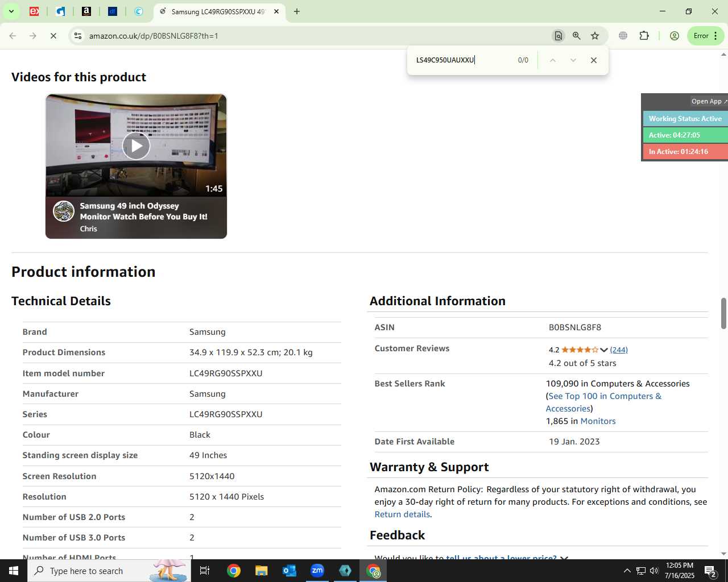Click the 19 Jan. 2023 date value
This screenshot has height=582, width=728.
tap(574, 442)
